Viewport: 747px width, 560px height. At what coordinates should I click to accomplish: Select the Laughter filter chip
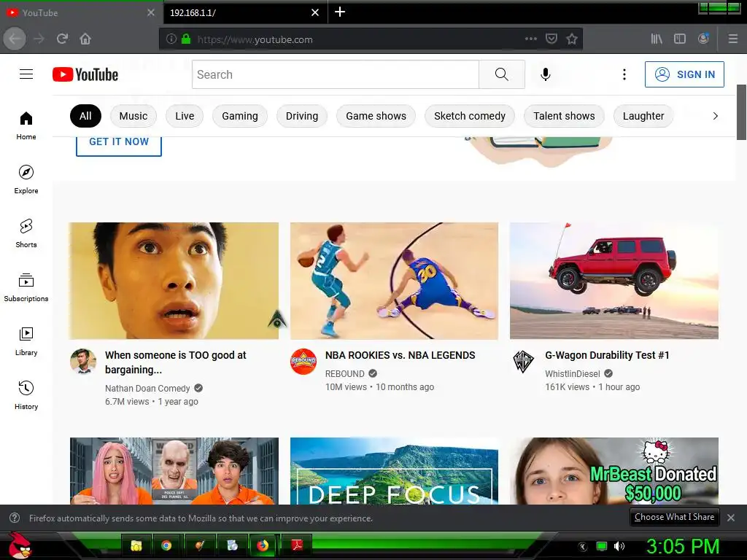pos(643,116)
